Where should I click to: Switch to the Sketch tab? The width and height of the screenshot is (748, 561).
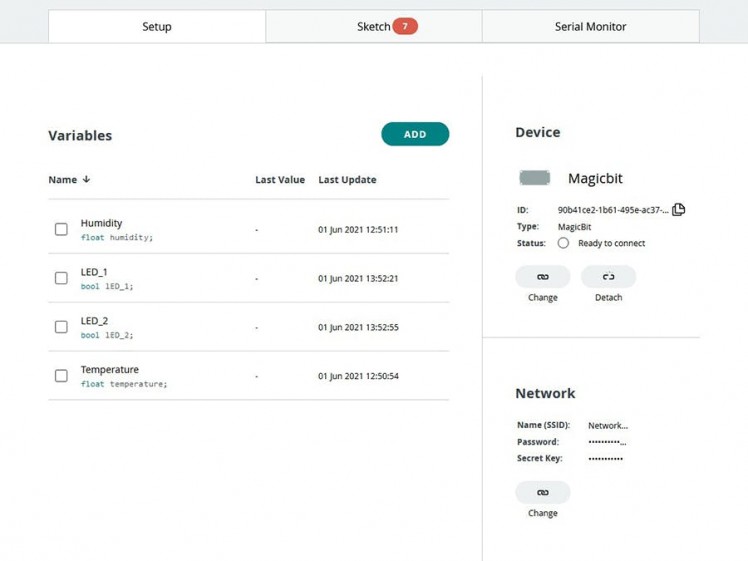373,27
